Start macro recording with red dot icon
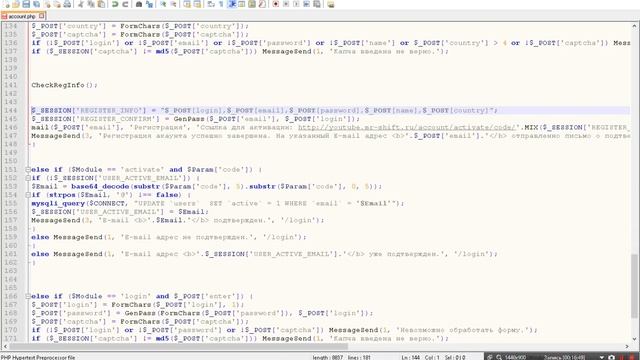640x360 pixels. coord(276,4)
